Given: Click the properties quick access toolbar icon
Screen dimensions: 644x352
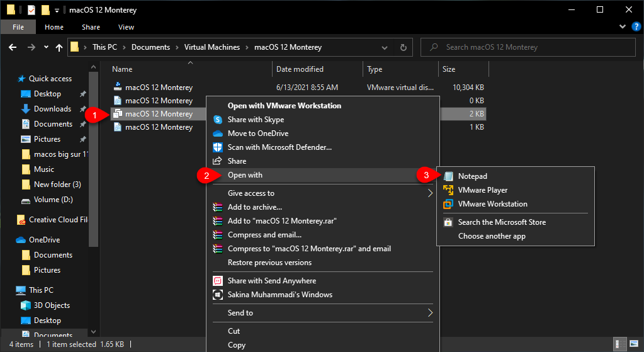Looking at the screenshot, I should pyautogui.click(x=31, y=10).
